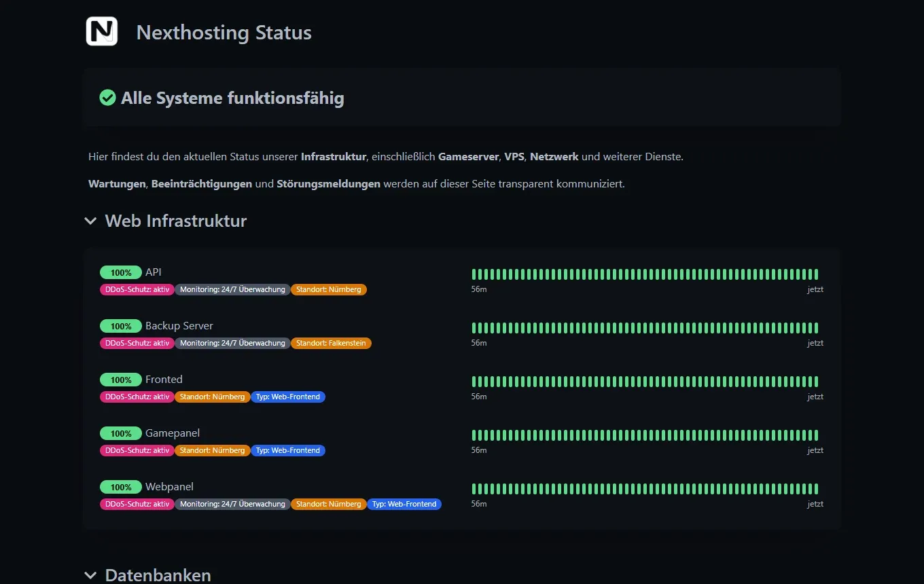Click the Standort: Falkenstein tag

point(331,343)
